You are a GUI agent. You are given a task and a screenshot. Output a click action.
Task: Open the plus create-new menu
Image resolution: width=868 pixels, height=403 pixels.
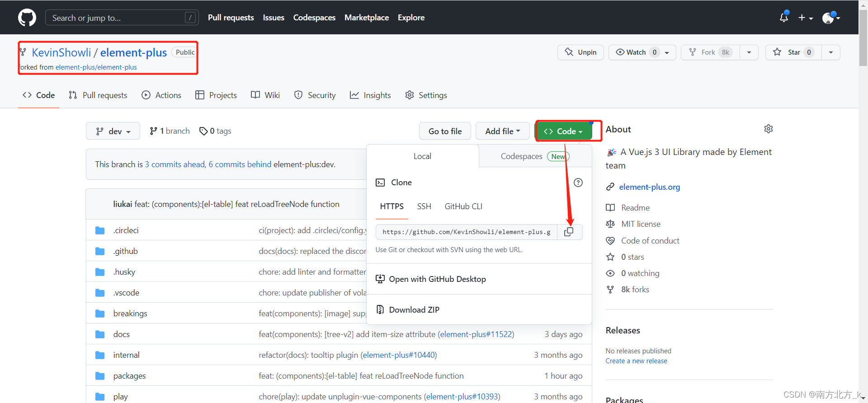[806, 18]
